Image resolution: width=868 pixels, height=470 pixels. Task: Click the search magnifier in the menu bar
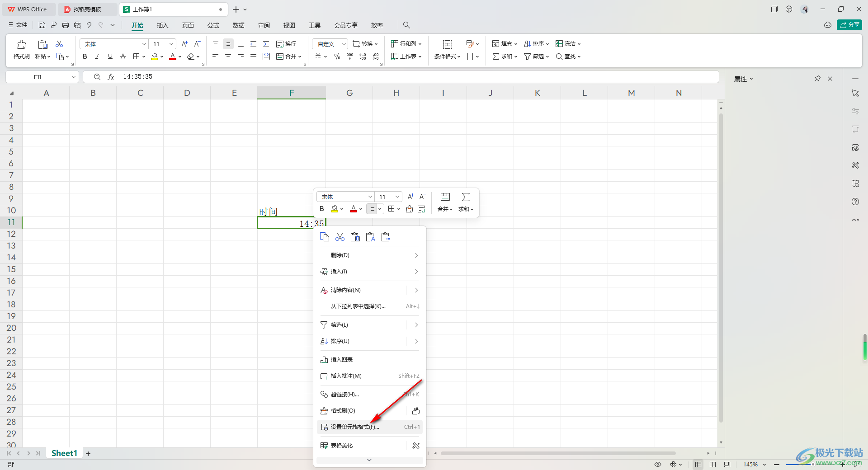click(406, 25)
